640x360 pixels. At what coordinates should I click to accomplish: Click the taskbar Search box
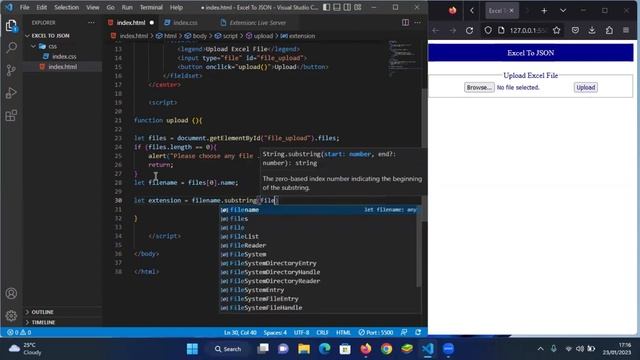[228, 349]
